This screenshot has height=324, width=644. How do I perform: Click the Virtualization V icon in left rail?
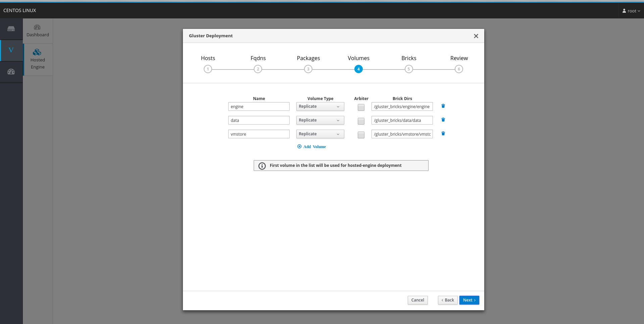pyautogui.click(x=11, y=50)
